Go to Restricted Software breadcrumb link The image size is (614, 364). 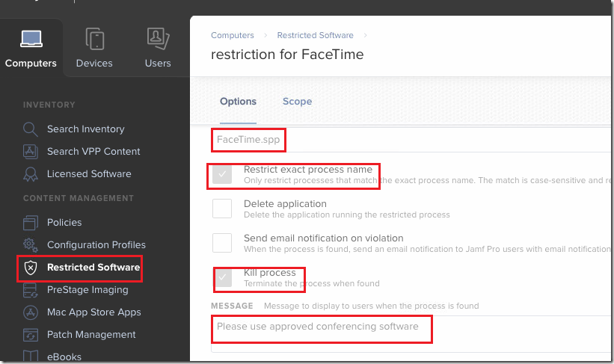pyautogui.click(x=315, y=35)
